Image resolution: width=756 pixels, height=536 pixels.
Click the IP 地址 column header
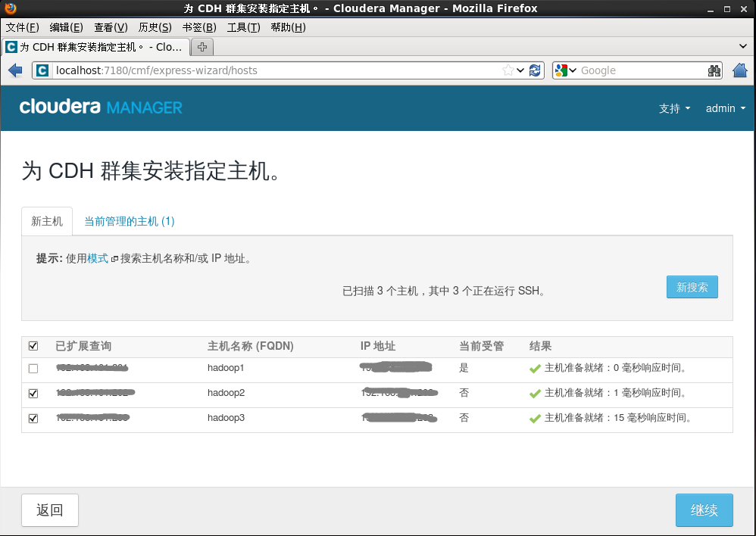(378, 346)
